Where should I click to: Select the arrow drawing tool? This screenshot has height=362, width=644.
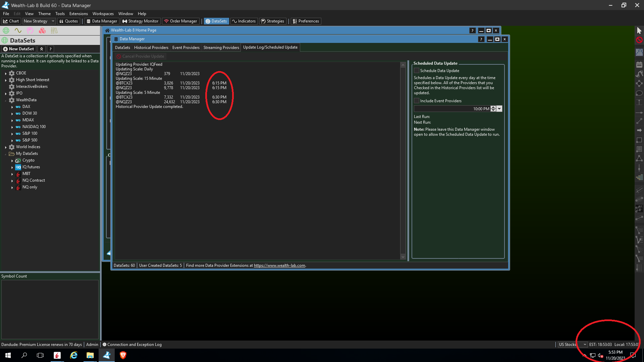point(639,130)
